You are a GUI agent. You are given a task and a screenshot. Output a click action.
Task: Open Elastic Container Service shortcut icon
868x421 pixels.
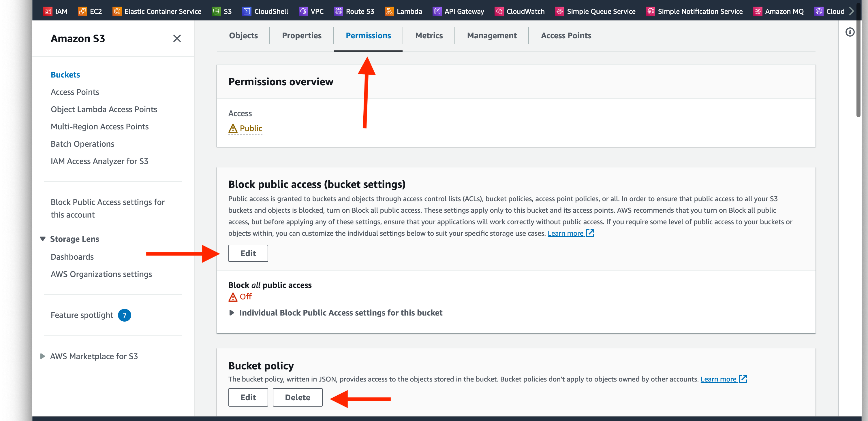pos(117,12)
